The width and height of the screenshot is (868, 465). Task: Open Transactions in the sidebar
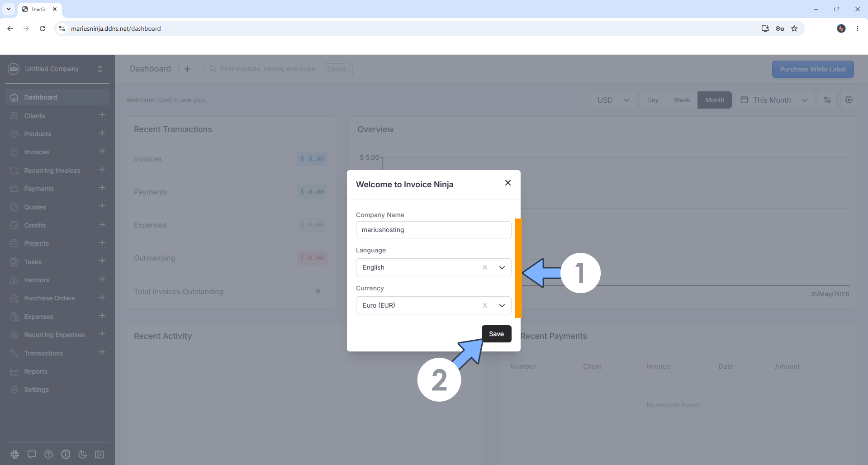point(43,353)
